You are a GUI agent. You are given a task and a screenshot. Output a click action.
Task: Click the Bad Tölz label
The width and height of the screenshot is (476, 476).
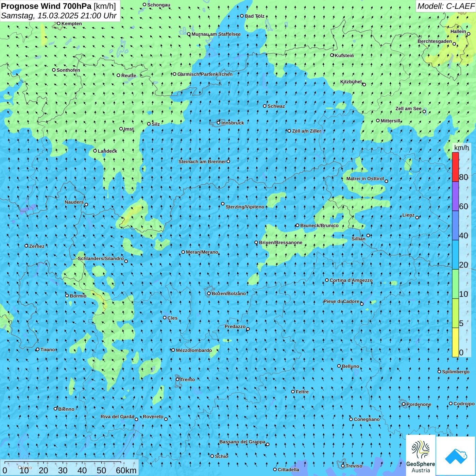tap(254, 16)
